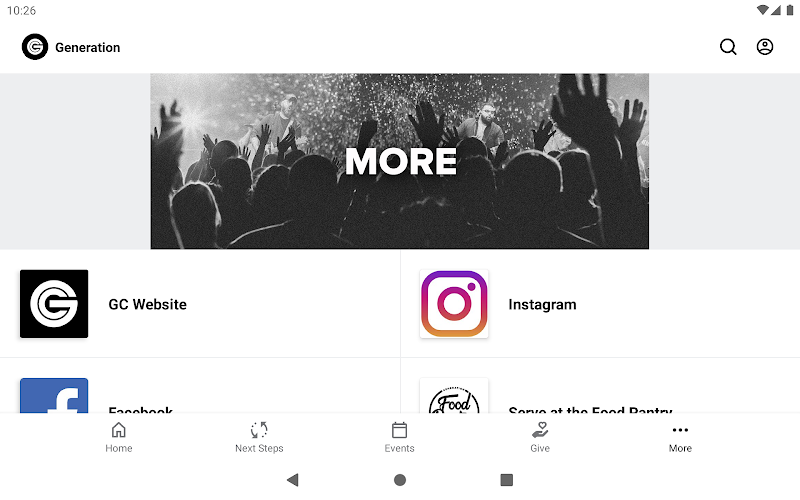The image size is (800, 500).
Task: Tap the Generation circular logo
Action: pyautogui.click(x=35, y=47)
